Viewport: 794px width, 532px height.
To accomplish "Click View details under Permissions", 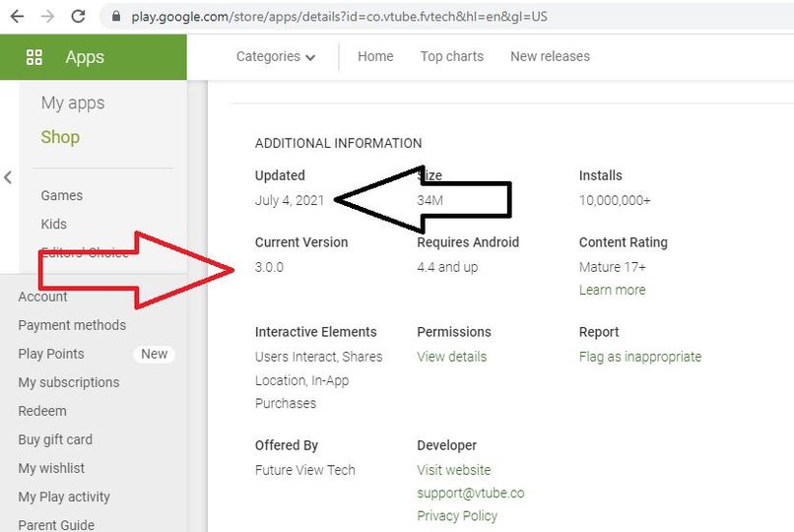I will [x=452, y=357].
